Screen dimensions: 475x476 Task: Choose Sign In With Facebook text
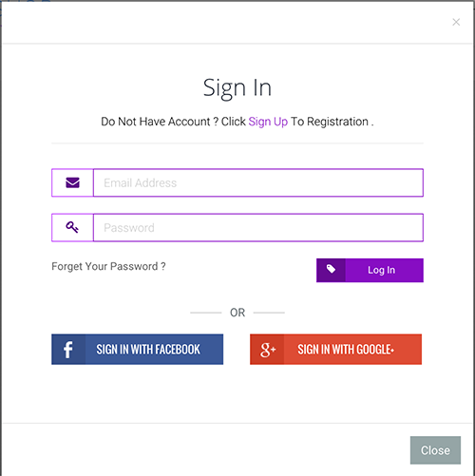[x=148, y=350]
